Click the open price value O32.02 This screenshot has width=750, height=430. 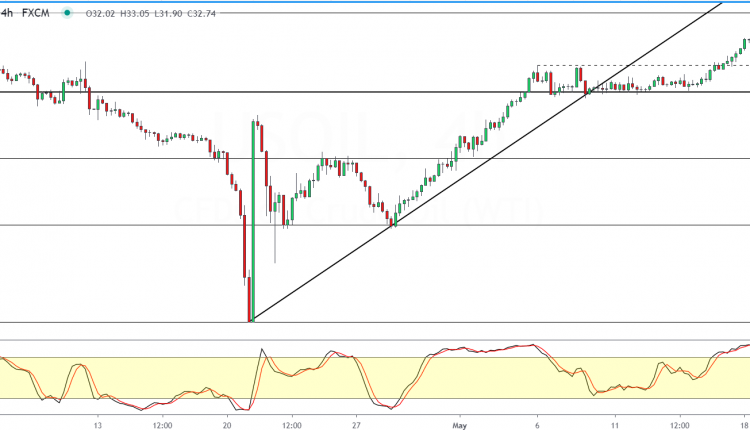tap(100, 14)
